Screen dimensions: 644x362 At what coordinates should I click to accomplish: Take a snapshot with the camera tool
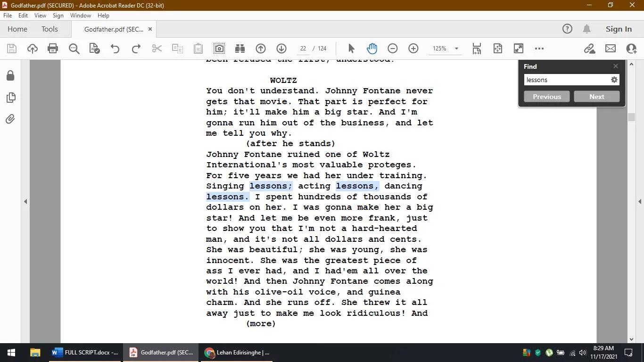[219, 49]
